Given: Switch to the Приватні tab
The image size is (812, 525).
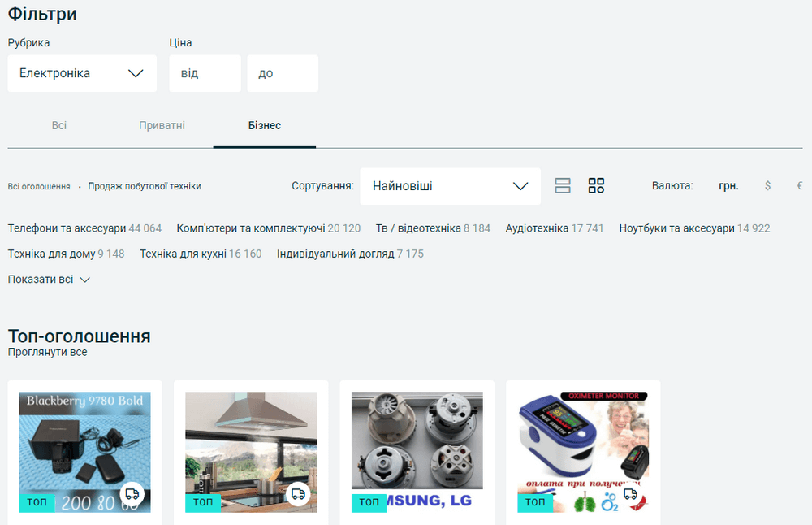Looking at the screenshot, I should point(162,125).
